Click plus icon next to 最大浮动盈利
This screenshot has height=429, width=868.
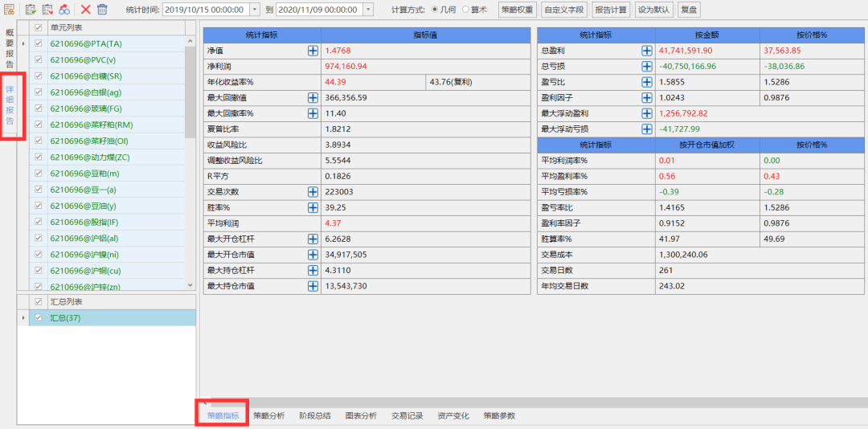click(x=646, y=113)
